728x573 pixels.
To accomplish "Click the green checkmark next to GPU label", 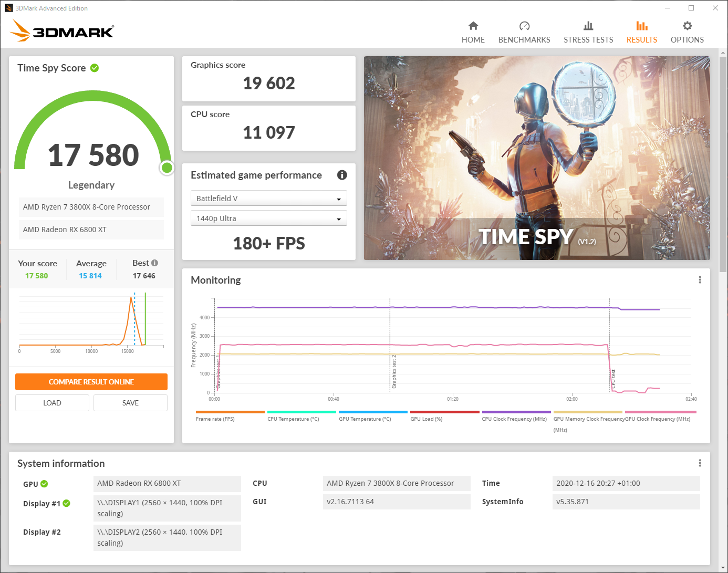I will [x=44, y=484].
